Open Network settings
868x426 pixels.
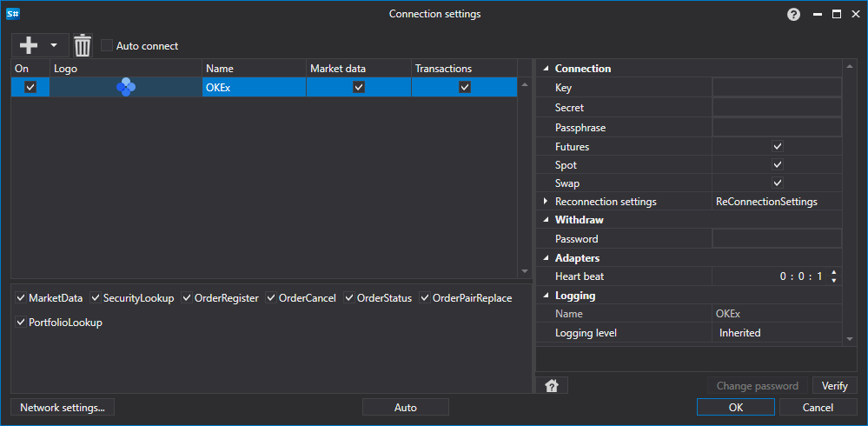point(63,407)
